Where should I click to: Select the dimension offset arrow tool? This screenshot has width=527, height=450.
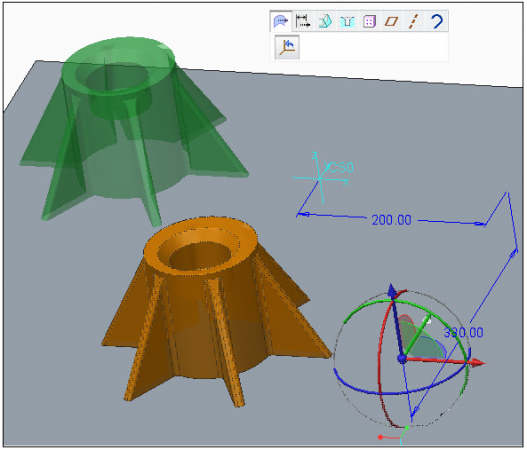303,22
